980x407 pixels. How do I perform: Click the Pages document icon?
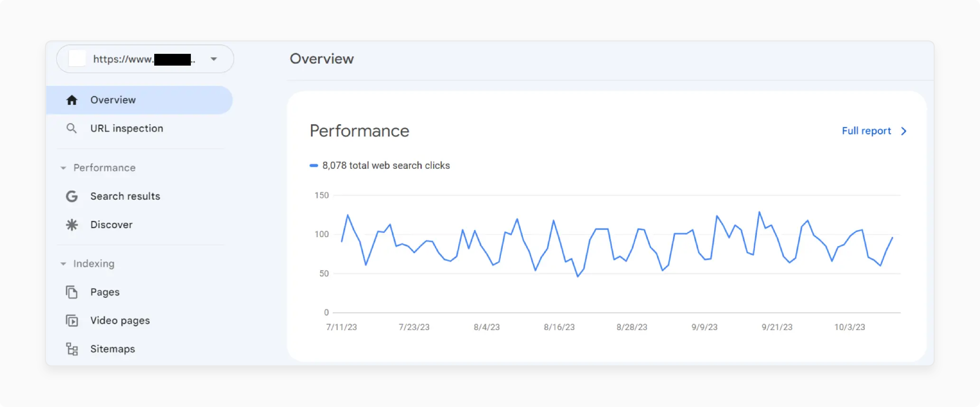72,292
